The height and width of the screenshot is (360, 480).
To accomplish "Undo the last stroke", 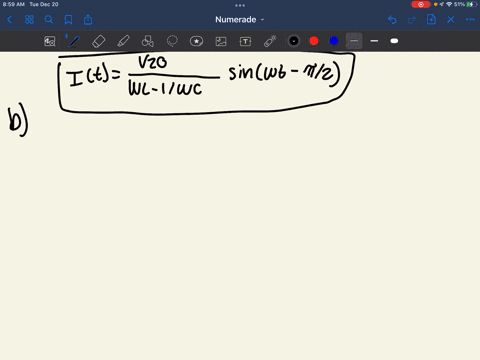I will click(392, 20).
